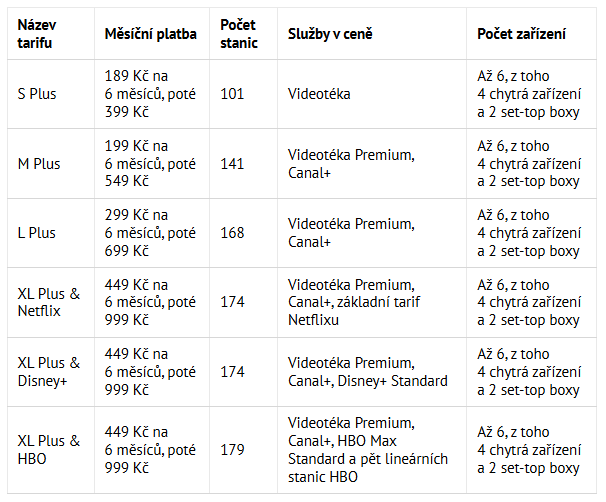This screenshot has width=606, height=502.
Task: Click the 299 Kč monthly price cell
Action: [x=150, y=233]
